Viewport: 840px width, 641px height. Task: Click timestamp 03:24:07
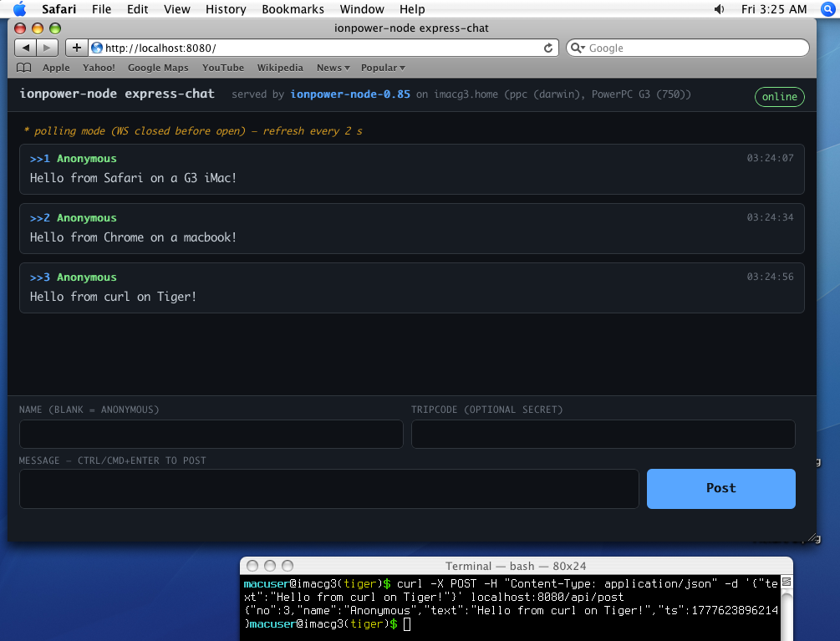coord(770,158)
